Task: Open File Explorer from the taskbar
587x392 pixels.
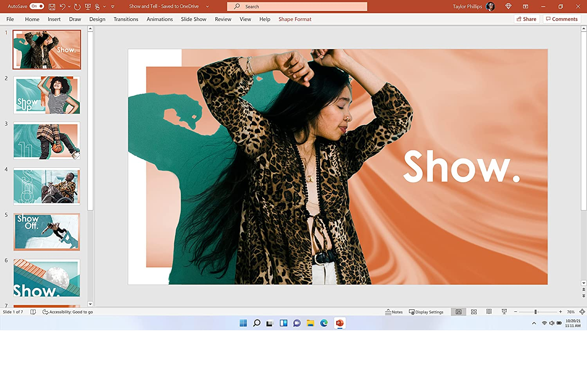Action: [310, 323]
